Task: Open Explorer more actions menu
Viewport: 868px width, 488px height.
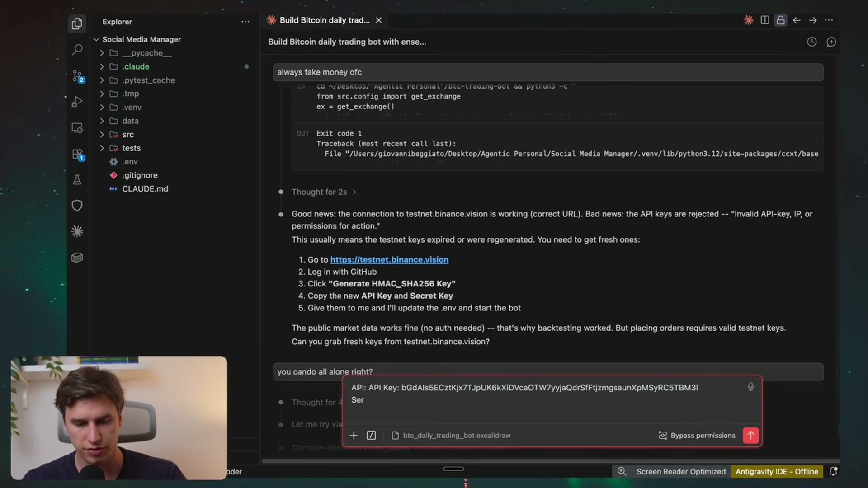Action: 245,22
